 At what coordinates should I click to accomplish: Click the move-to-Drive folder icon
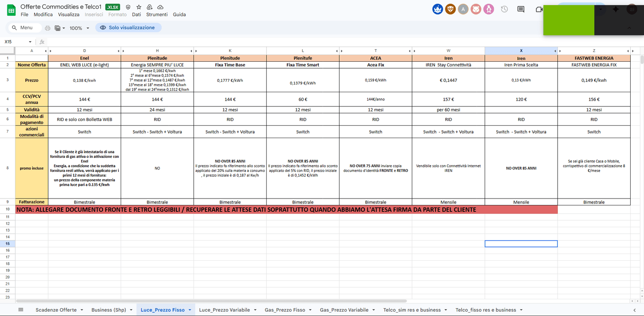[149, 7]
